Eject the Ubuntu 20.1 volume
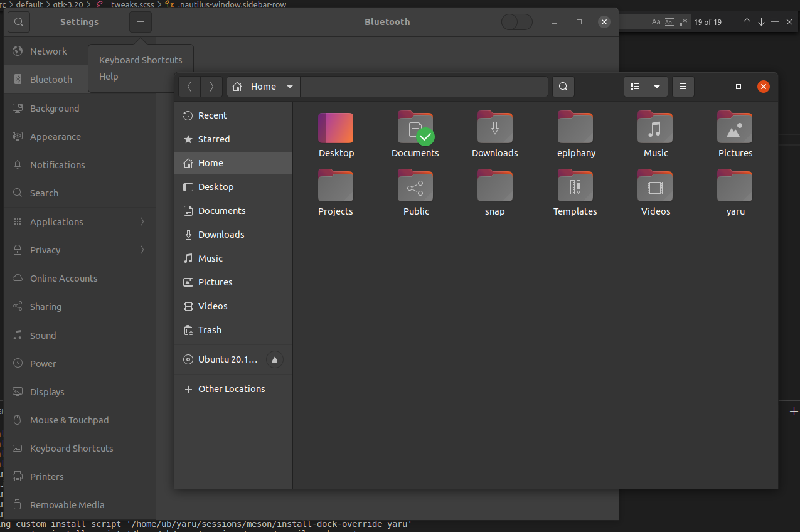 pyautogui.click(x=275, y=359)
